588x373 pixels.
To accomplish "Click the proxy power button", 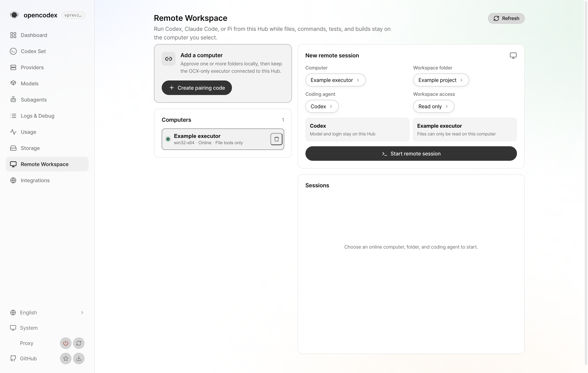I will (66, 343).
